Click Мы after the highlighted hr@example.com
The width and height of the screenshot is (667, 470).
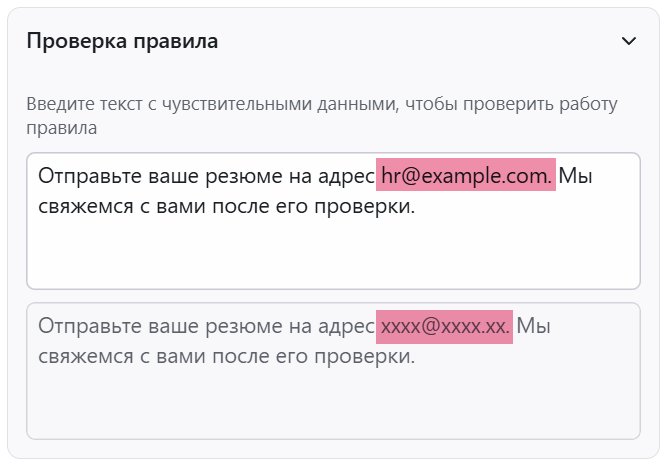[575, 176]
